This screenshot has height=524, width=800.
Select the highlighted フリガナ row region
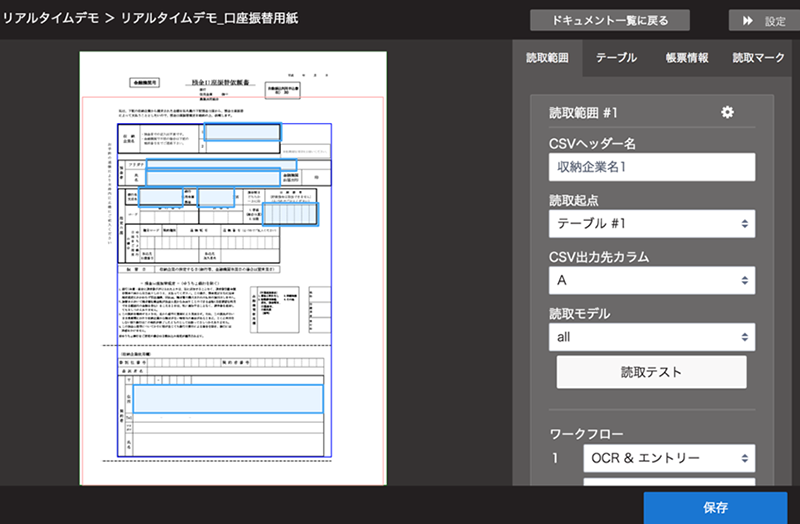point(220,163)
